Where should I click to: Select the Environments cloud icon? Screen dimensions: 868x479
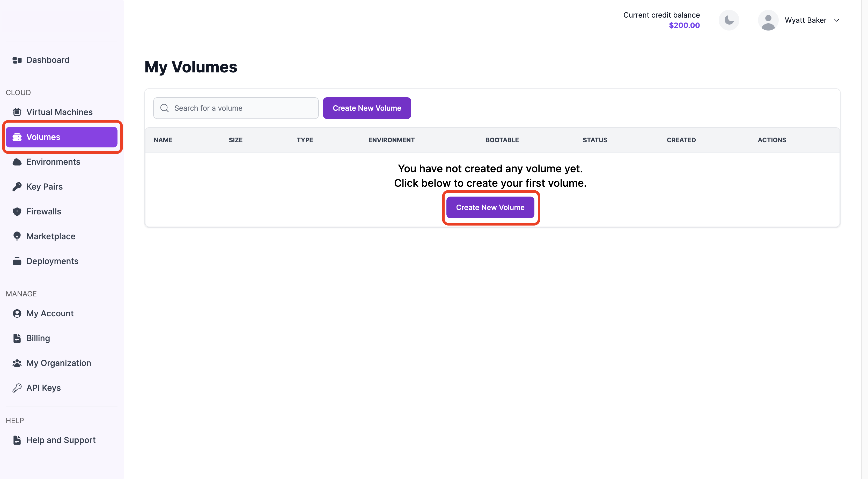[17, 162]
